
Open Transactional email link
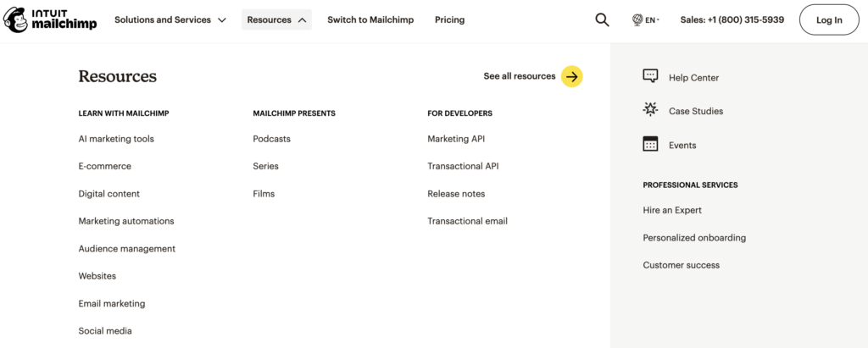click(467, 221)
